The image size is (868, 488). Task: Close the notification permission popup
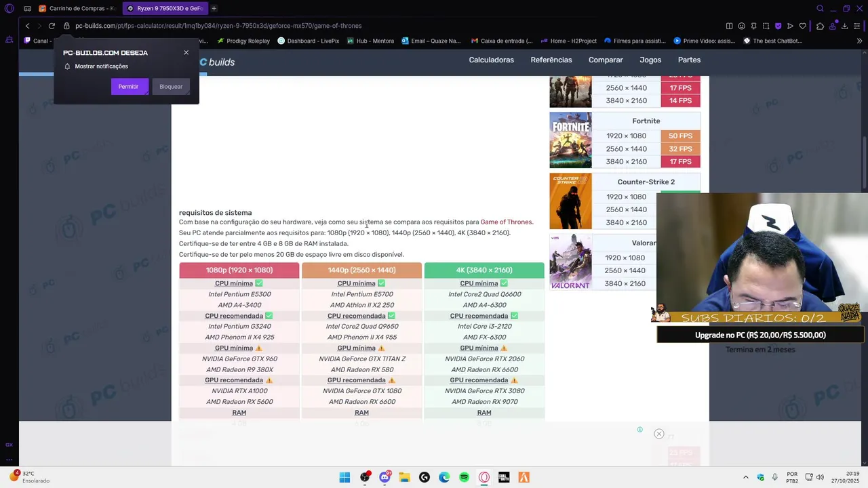coord(186,52)
